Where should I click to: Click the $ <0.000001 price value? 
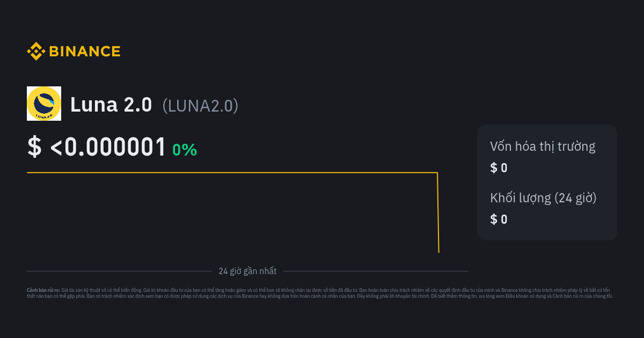tap(97, 148)
